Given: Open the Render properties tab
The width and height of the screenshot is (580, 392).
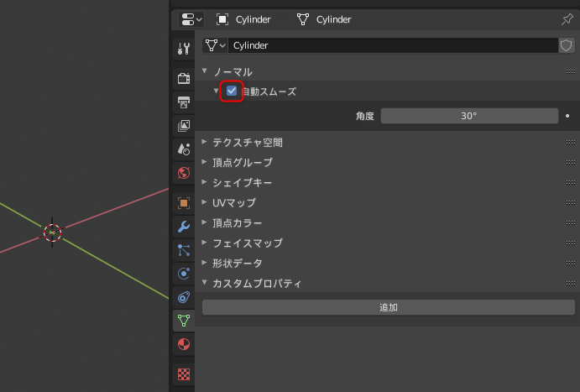Looking at the screenshot, I should pos(184,78).
